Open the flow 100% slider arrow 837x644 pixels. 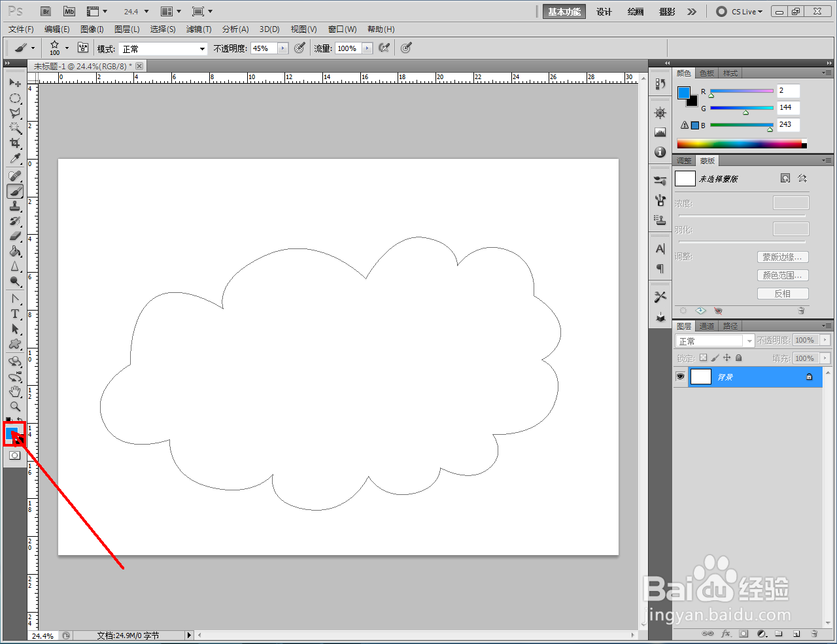pos(367,48)
